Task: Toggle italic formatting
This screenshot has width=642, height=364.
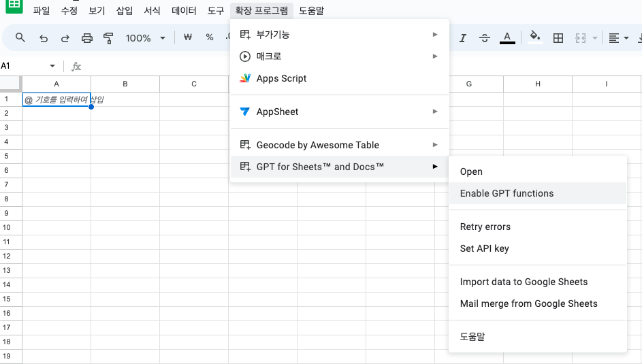Action: click(463, 38)
